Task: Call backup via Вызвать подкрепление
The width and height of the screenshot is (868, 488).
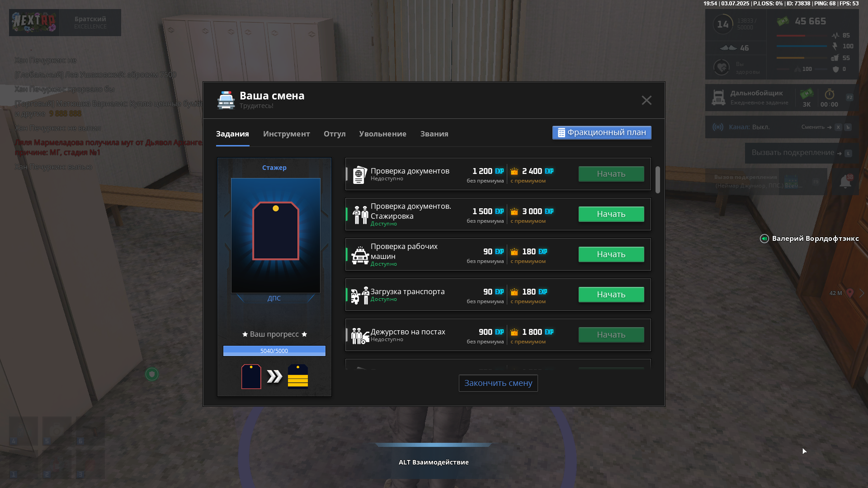Action: coord(802,153)
